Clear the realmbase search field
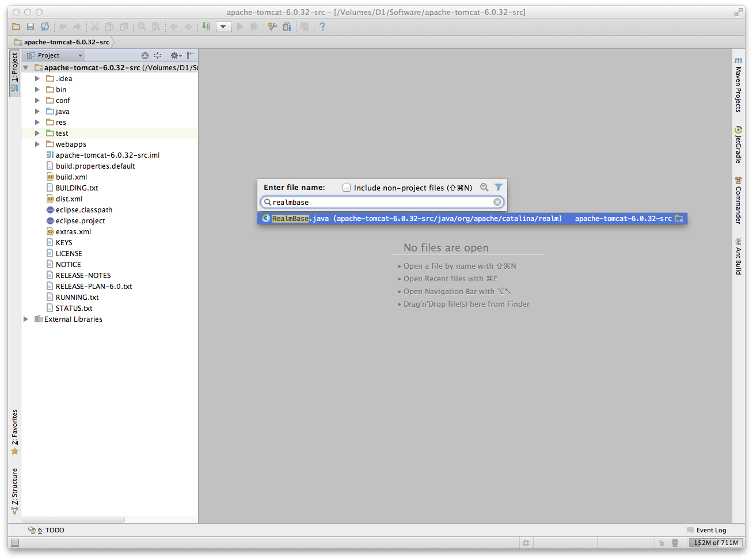Image resolution: width=753 pixels, height=560 pixels. coord(497,202)
